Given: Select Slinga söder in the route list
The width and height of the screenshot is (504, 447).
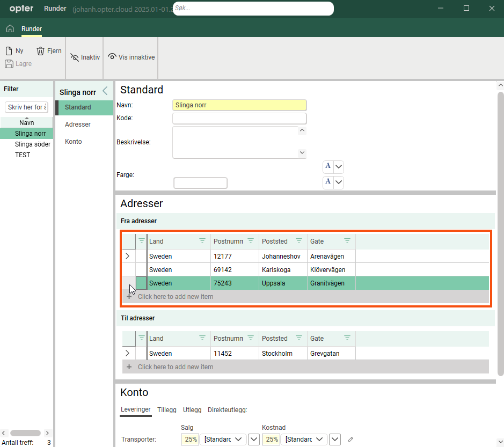Looking at the screenshot, I should [x=33, y=144].
